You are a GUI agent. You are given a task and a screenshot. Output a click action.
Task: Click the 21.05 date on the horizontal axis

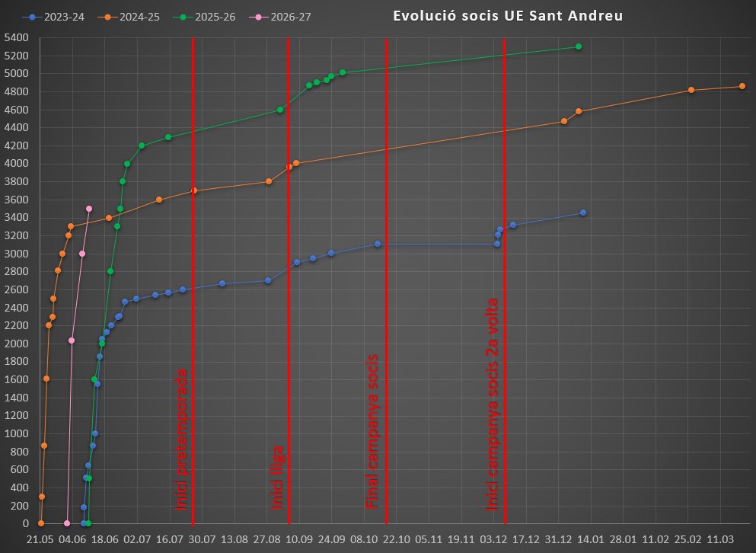coord(40,539)
